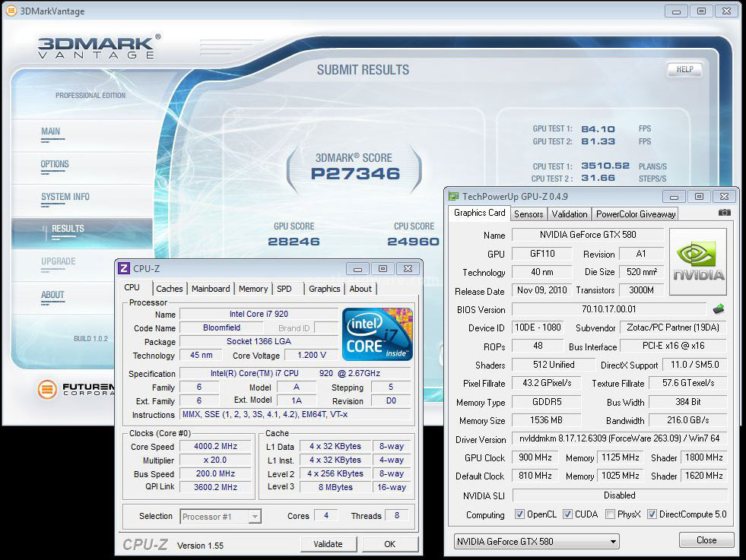This screenshot has width=746, height=560.
Task: Click the 3DMarkVantage title bar icon
Action: (x=11, y=11)
